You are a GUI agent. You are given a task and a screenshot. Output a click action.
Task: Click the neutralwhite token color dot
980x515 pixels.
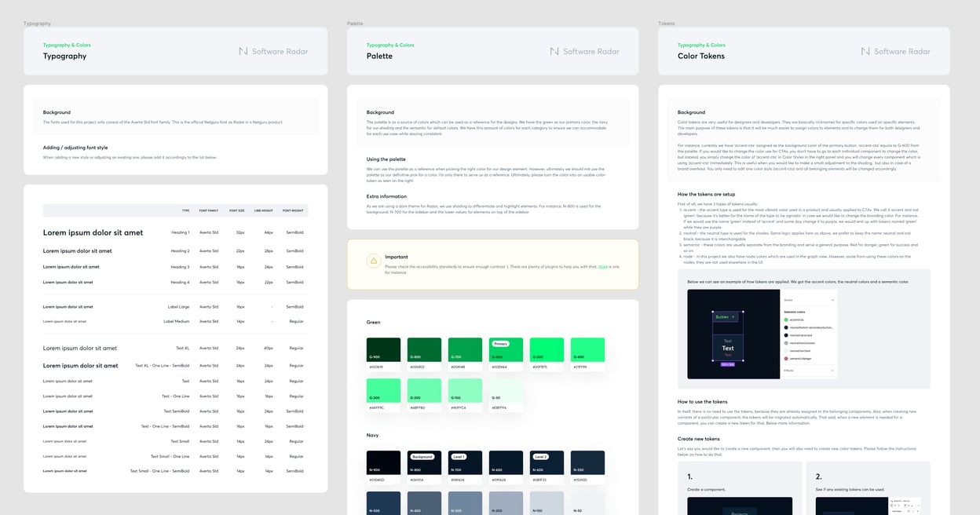coord(786,351)
